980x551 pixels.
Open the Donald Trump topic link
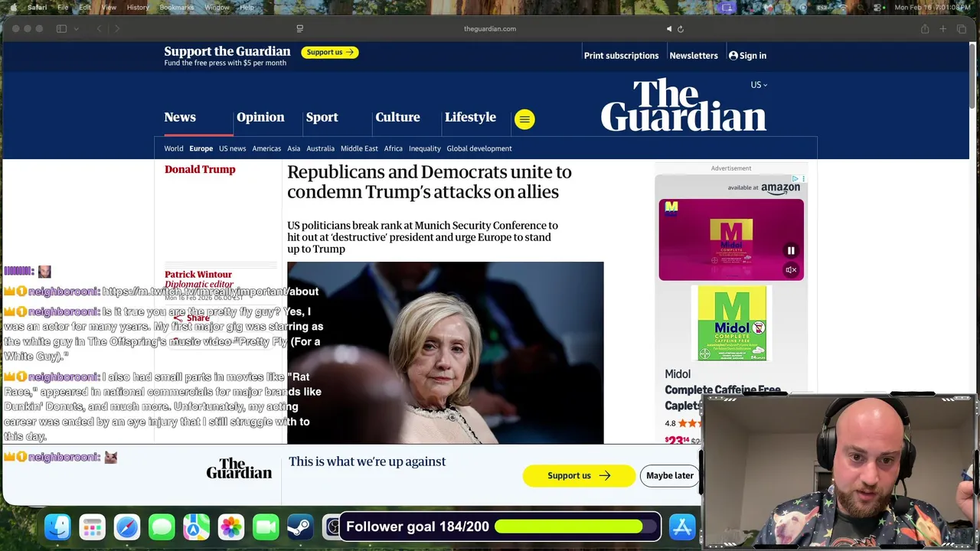(x=200, y=169)
